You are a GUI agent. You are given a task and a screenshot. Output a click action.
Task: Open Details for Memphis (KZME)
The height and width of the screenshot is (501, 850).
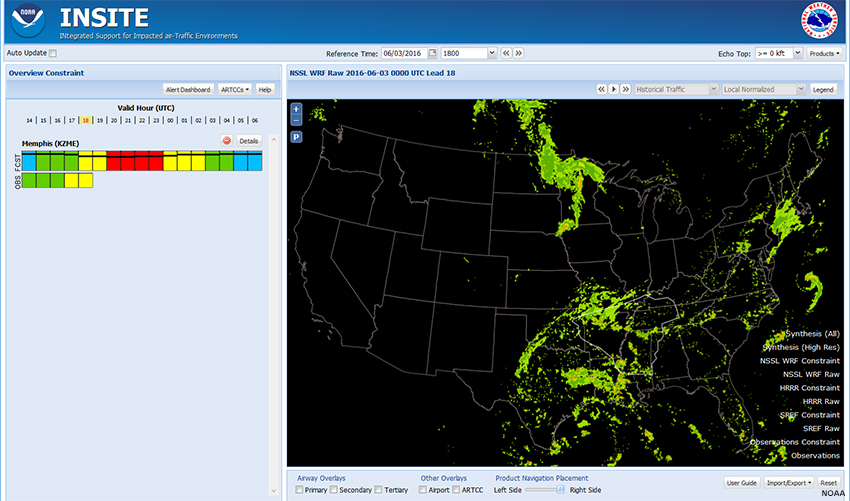[249, 141]
